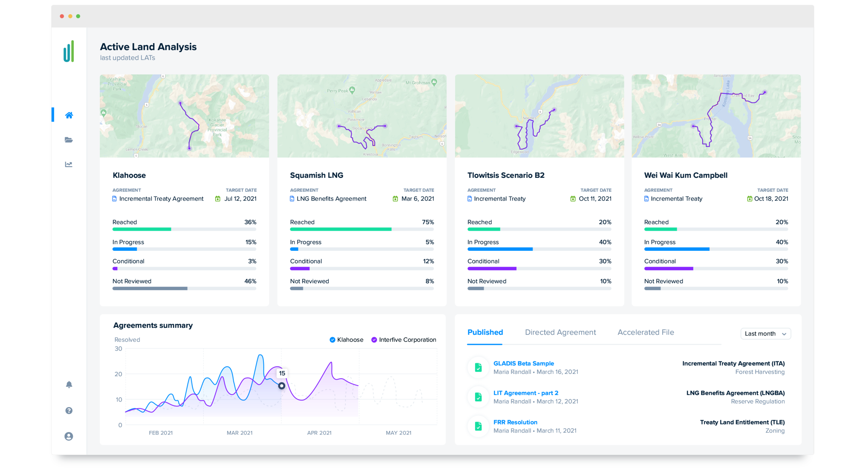Screen dimensions: 868x468
Task: Click the green window maximize dot
Action: pos(78,16)
